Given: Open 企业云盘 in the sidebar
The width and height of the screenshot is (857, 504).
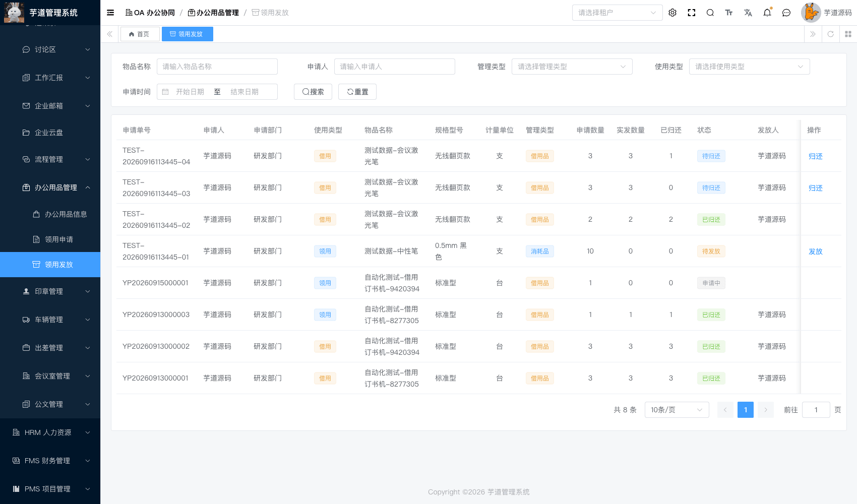Looking at the screenshot, I should point(50,133).
